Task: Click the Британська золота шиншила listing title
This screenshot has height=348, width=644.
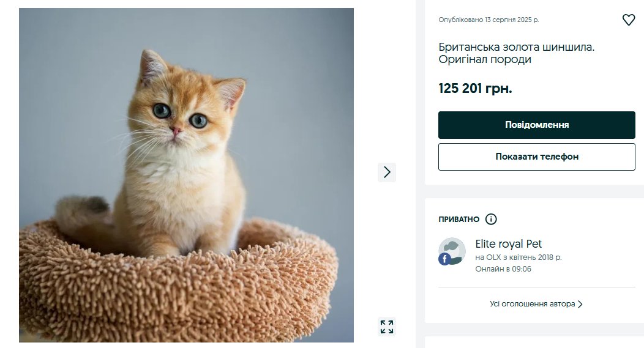Action: point(517,46)
